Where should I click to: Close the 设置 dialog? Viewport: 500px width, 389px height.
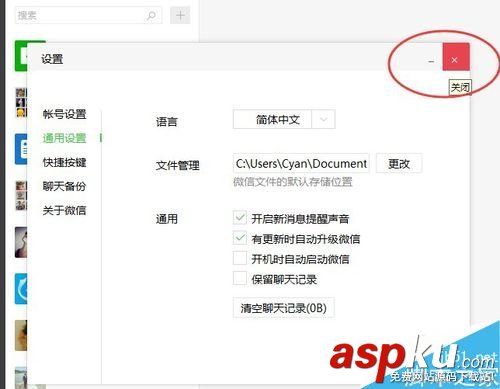tap(456, 57)
